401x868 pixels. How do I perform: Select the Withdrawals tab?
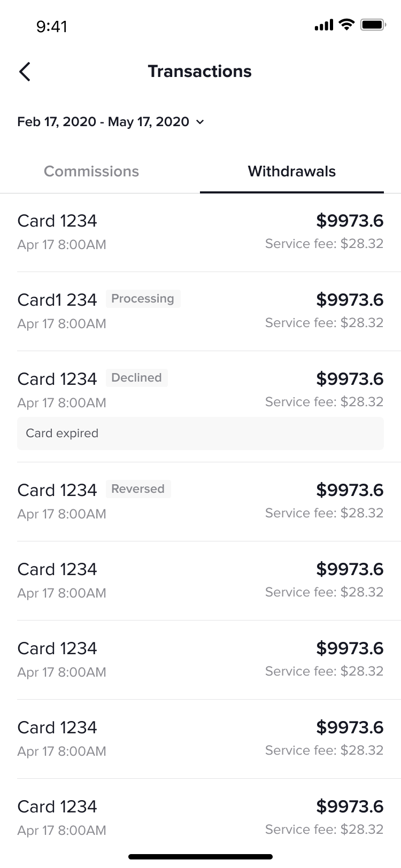pos(291,172)
